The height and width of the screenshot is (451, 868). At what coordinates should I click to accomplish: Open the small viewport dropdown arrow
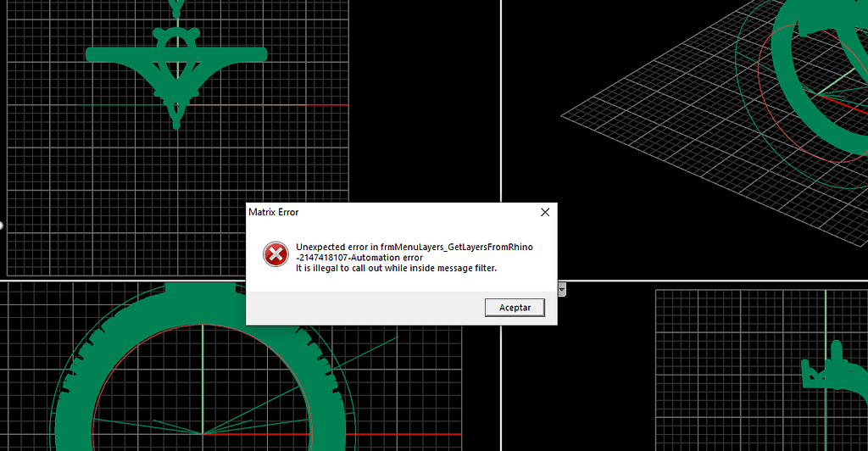562,289
